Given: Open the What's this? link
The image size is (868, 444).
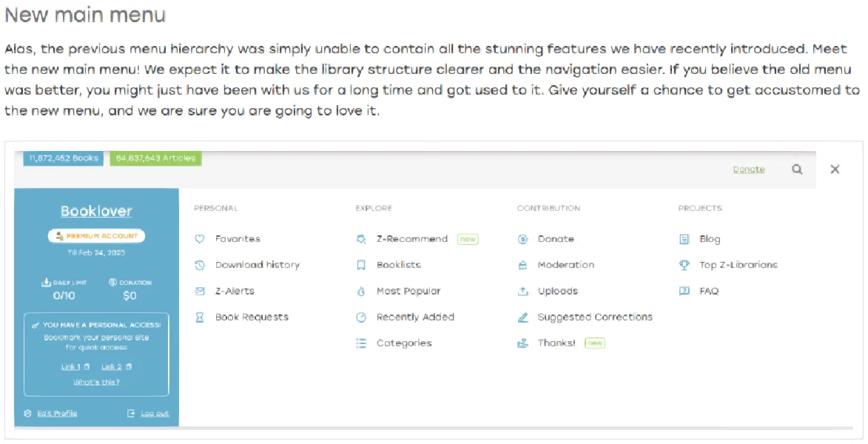Looking at the screenshot, I should [x=96, y=382].
